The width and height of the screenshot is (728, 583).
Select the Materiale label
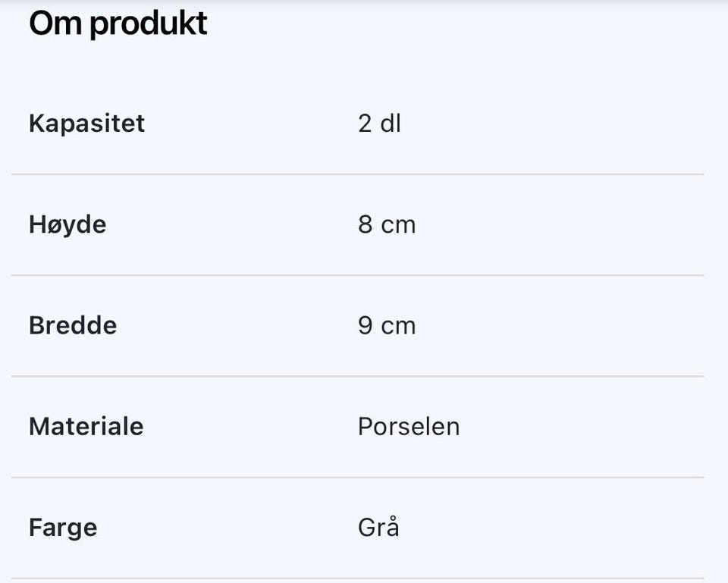(x=86, y=427)
